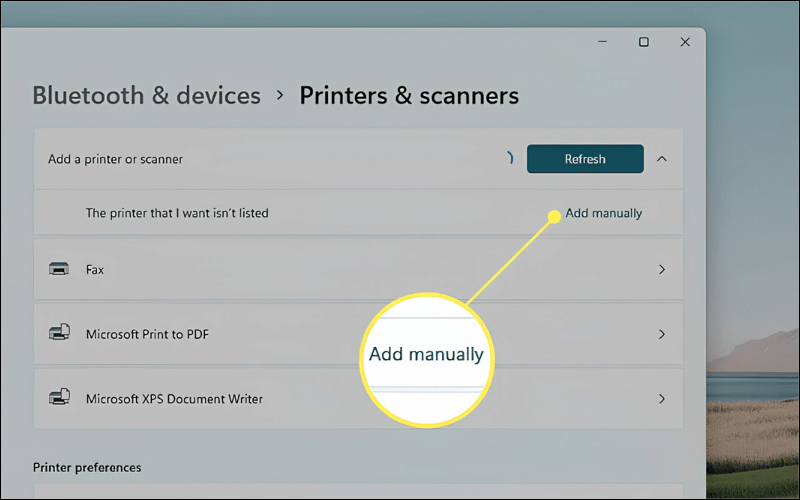This screenshot has width=800, height=500.
Task: Click the Add a printer or scanner label
Action: (115, 159)
